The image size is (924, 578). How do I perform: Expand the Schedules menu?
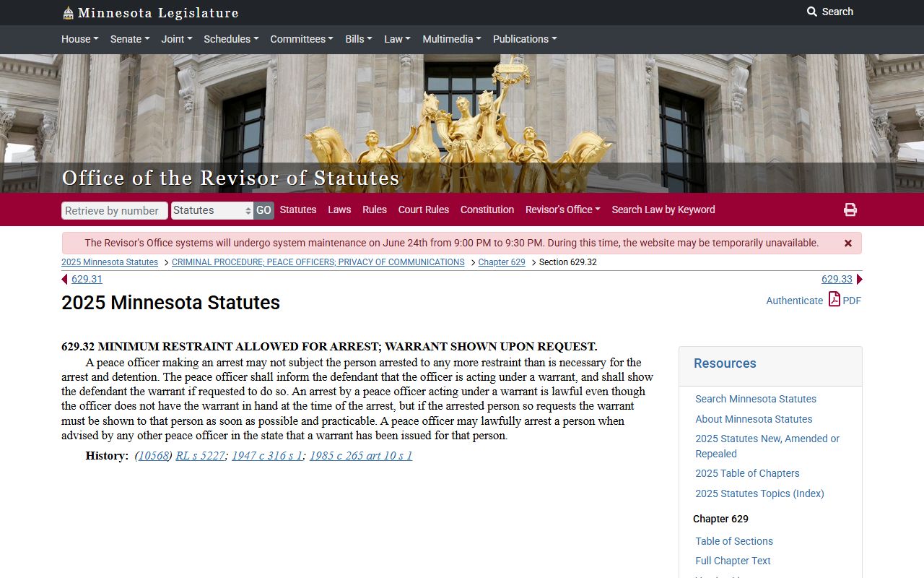[231, 39]
